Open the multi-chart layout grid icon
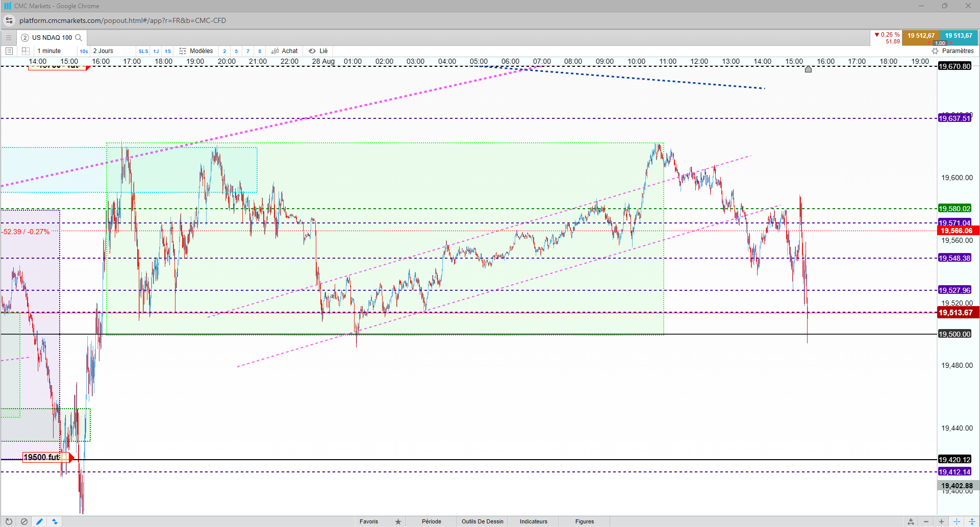 point(26,51)
